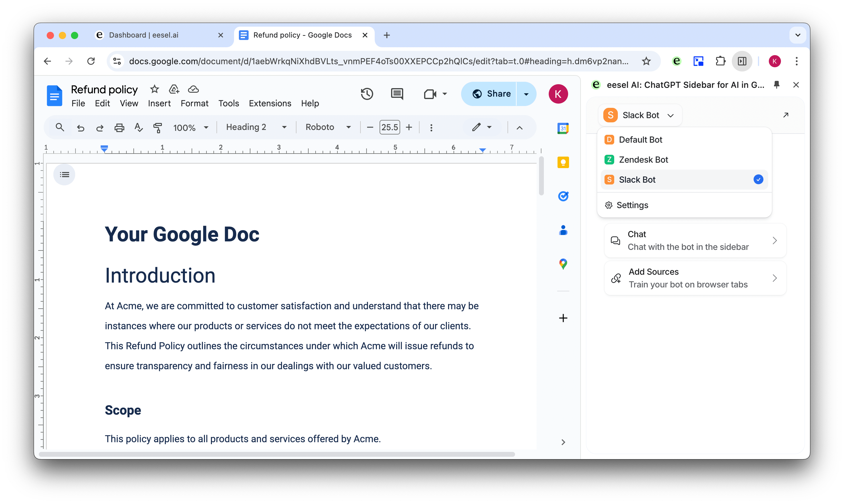Viewport: 844px width, 504px height.
Task: Open Chat with bot in sidebar
Action: 693,239
